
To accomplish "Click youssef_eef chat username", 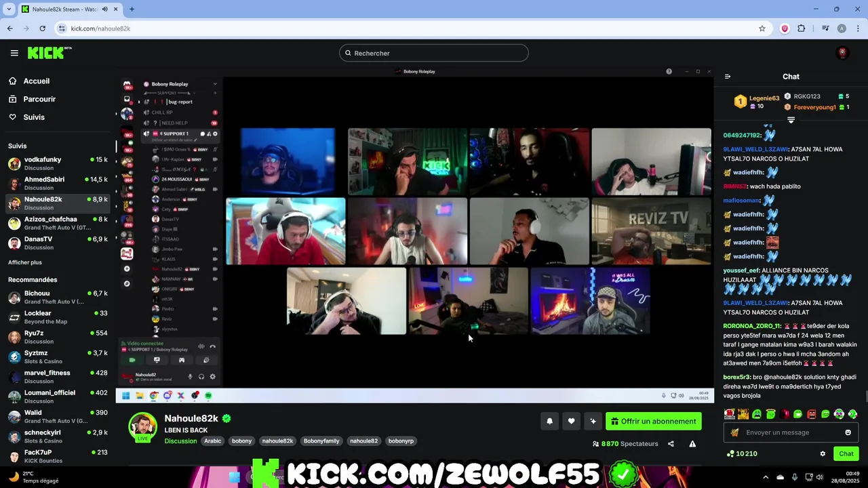I will point(741,270).
